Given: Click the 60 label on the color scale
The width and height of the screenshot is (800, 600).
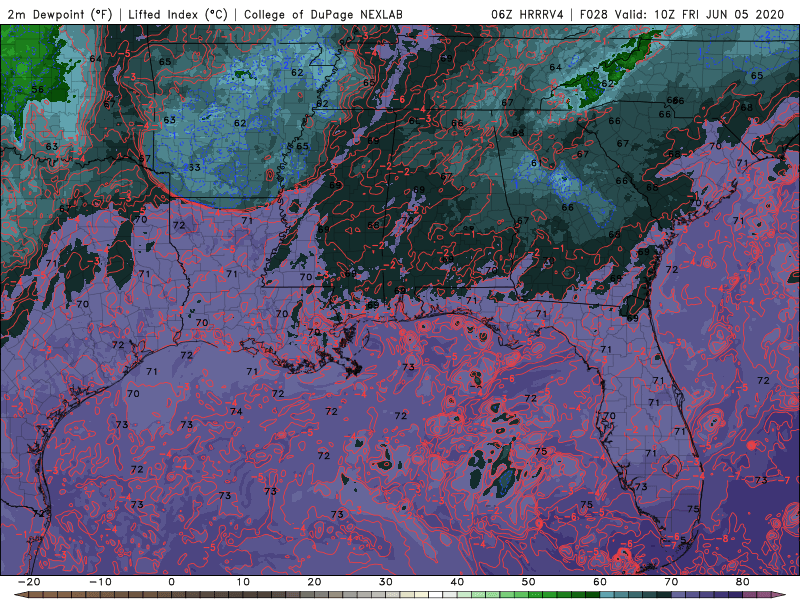Looking at the screenshot, I should [x=600, y=582].
